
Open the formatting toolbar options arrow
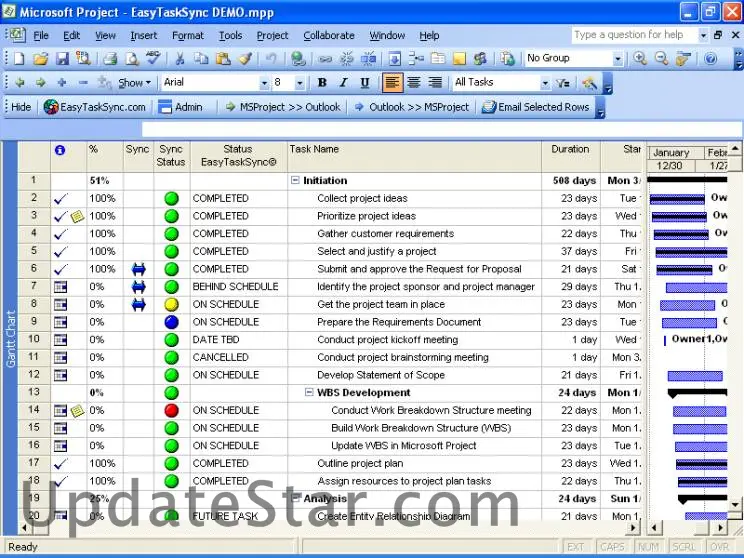607,84
